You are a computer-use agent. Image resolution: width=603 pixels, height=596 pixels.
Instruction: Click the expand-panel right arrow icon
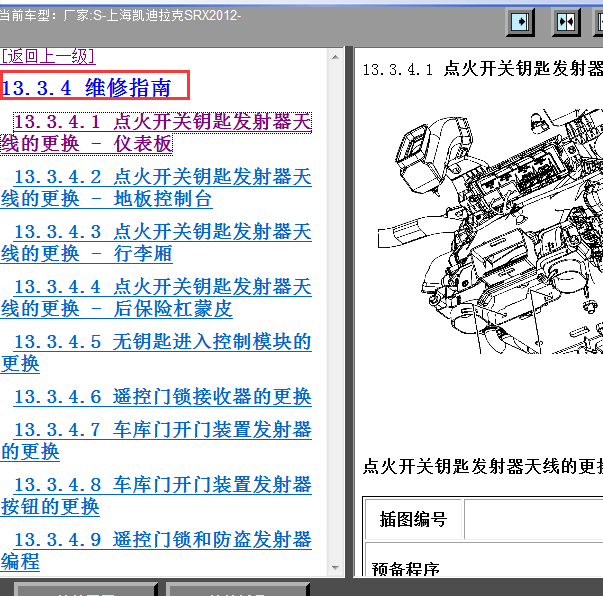click(x=520, y=22)
